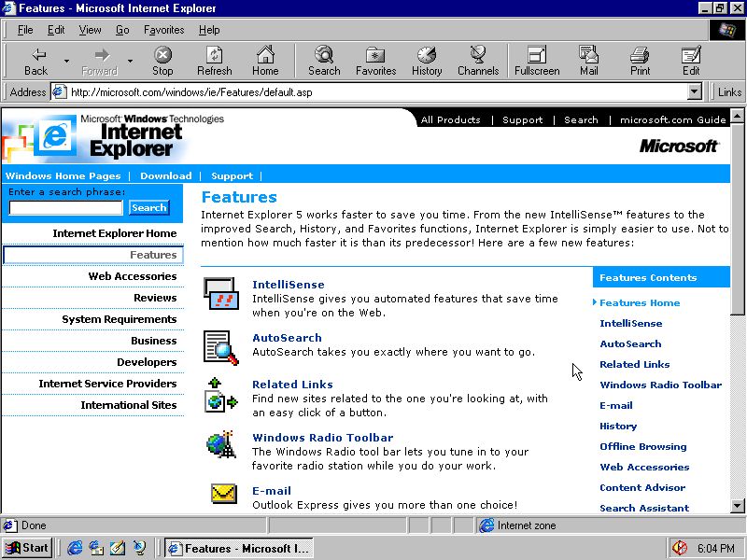Screen dimensions: 747x560
Task: Reload the page with Refresh
Action: coord(215,62)
